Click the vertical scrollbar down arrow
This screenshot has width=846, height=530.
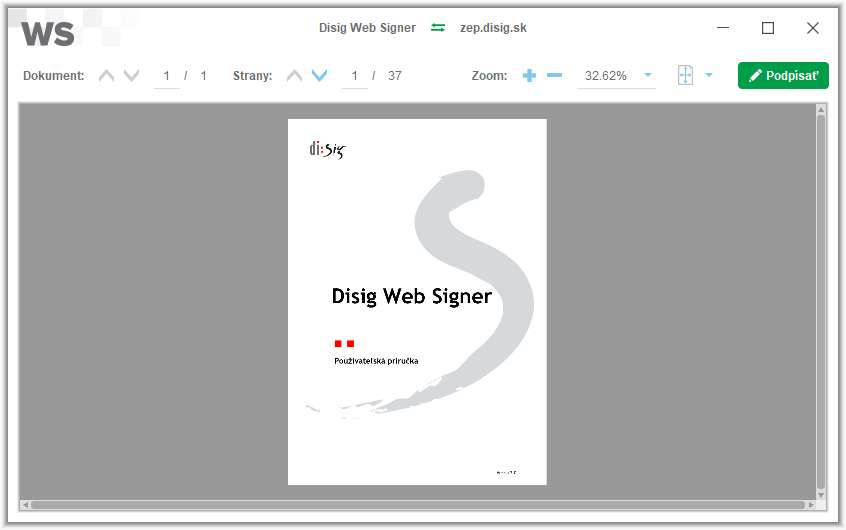tap(821, 495)
